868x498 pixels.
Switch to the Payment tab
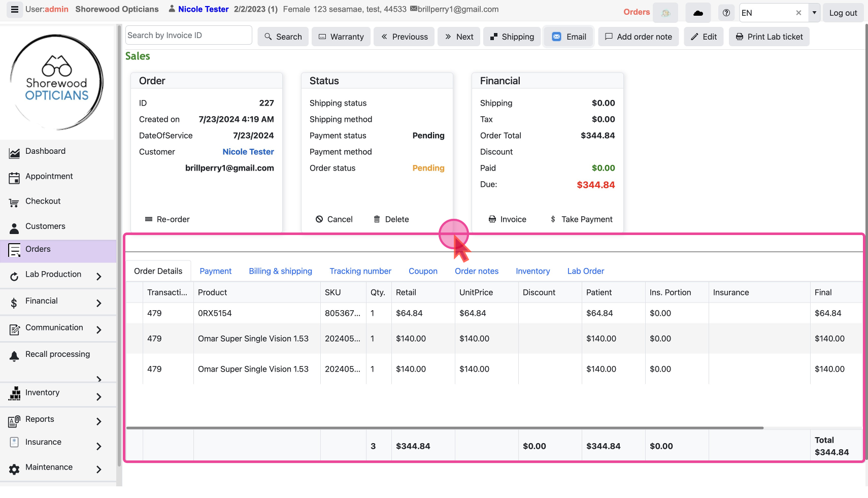pyautogui.click(x=215, y=271)
